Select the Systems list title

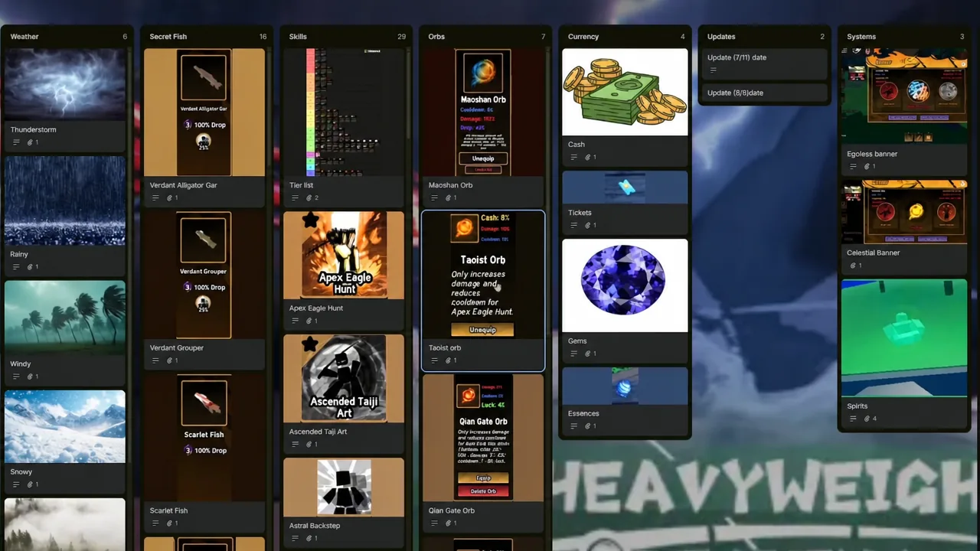click(861, 37)
